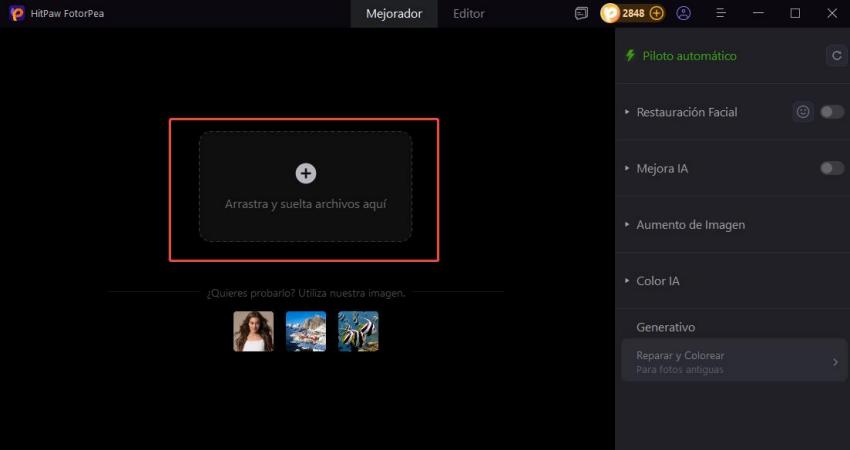This screenshot has width=850, height=450.
Task: Click the smiley face icon for Restauración Facial
Action: tap(803, 112)
